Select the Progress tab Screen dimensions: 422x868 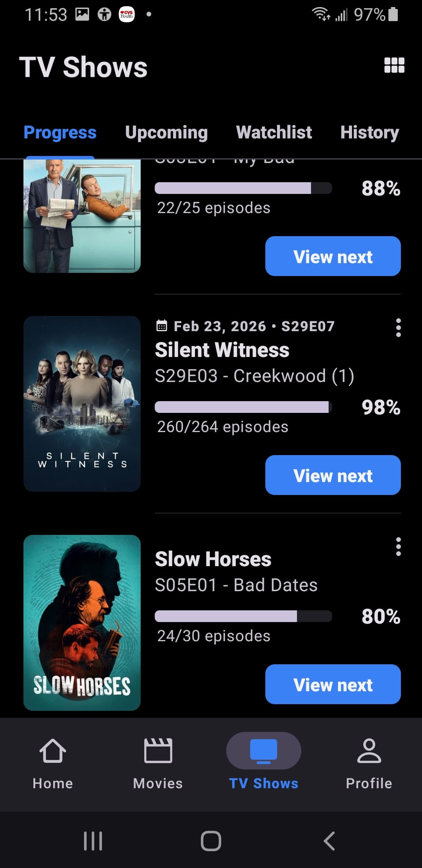point(60,133)
